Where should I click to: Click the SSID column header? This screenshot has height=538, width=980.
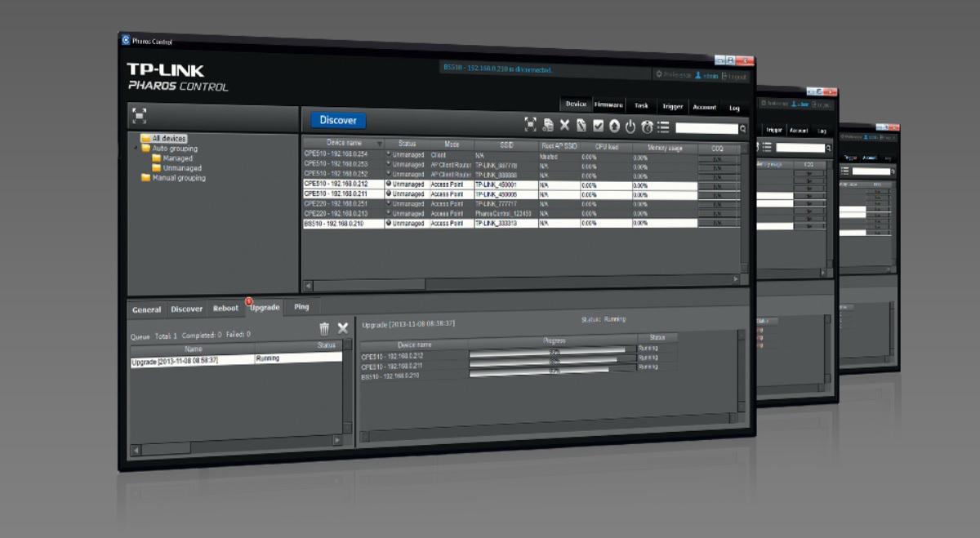pyautogui.click(x=506, y=145)
